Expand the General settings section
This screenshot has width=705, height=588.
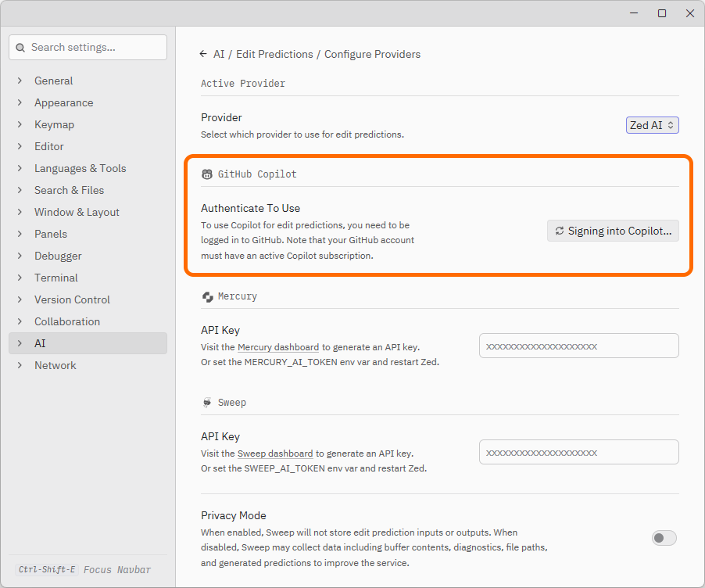point(53,81)
